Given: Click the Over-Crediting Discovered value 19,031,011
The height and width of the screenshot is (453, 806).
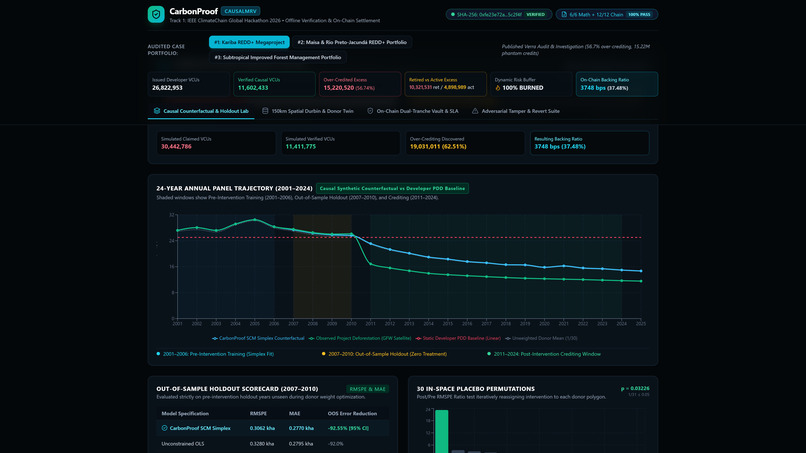Looking at the screenshot, I should point(438,147).
